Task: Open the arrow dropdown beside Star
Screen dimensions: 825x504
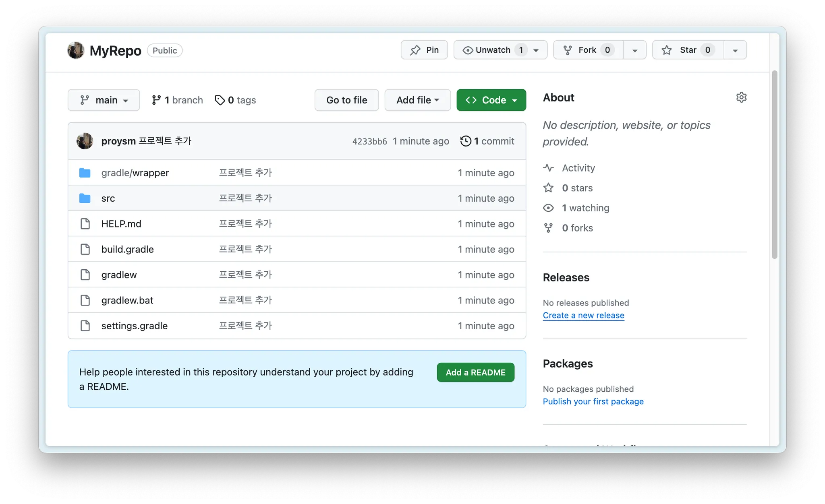Action: [735, 50]
